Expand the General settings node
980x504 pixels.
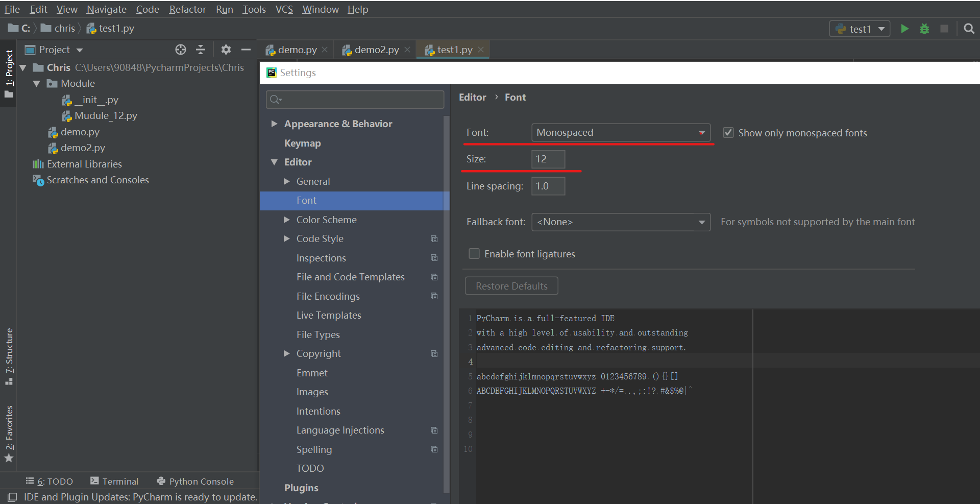coord(286,181)
